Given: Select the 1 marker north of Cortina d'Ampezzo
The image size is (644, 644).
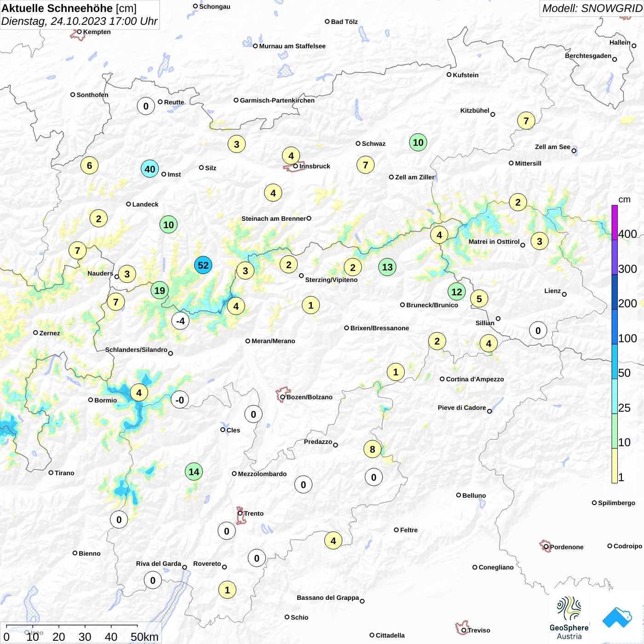Looking at the screenshot, I should pos(396,372).
